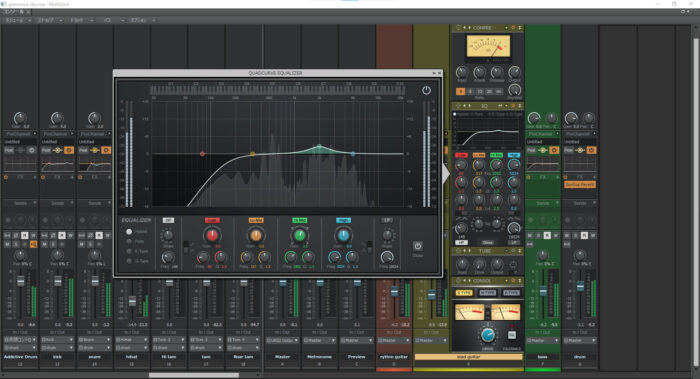Screen dimensions: 700x379
Task: Expand the kick strip ProChannel dropdown
Action: 72,133
